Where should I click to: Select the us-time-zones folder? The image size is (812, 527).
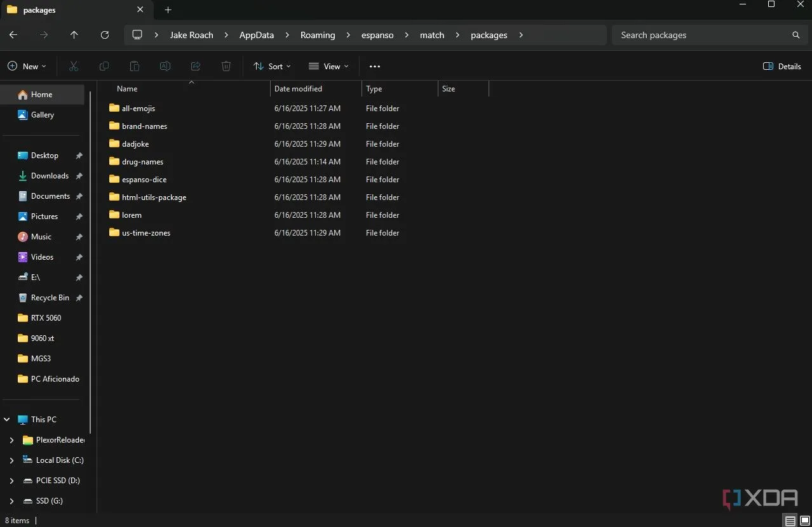(146, 232)
